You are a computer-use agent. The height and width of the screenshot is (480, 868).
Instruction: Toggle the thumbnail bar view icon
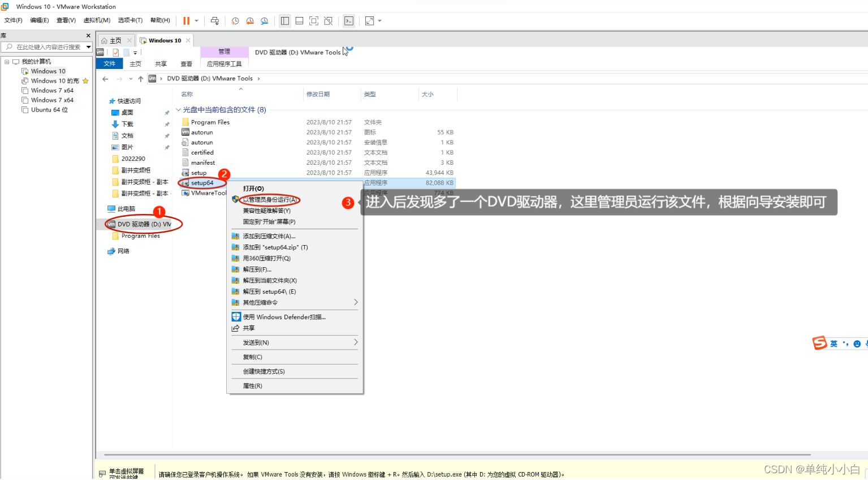coord(299,21)
